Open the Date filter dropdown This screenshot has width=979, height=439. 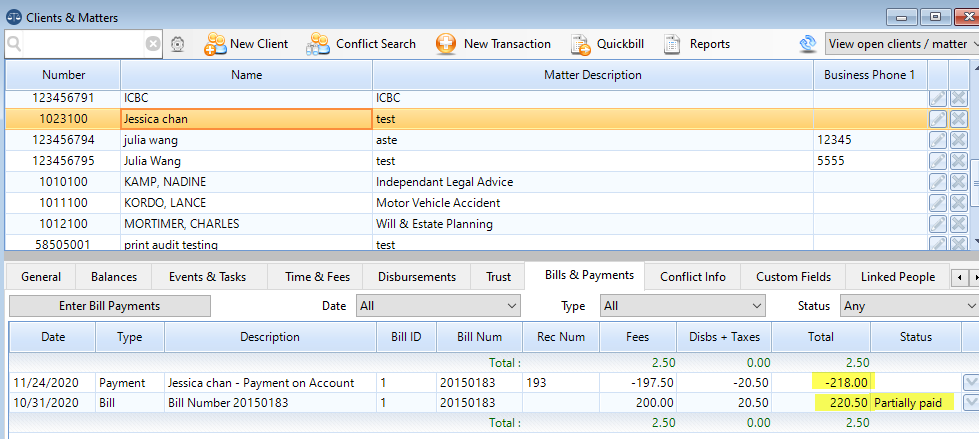(438, 306)
